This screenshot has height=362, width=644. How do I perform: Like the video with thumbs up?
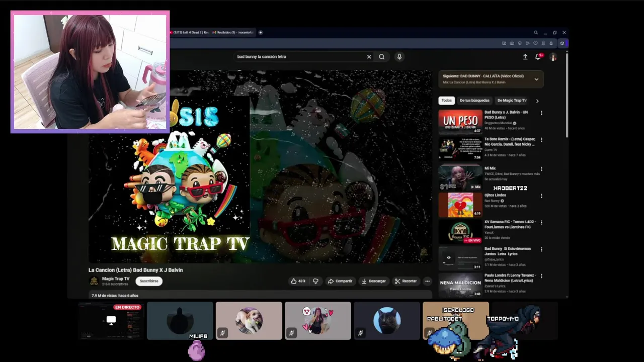298,281
